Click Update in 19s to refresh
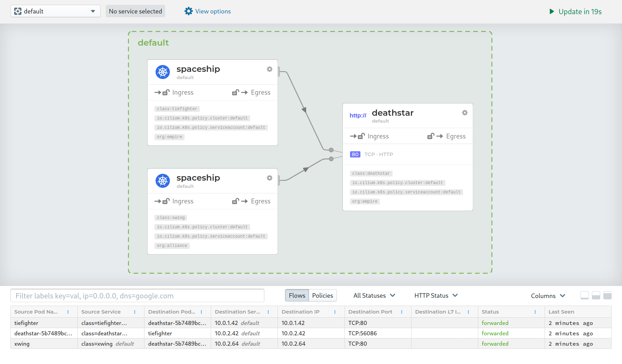 pos(575,11)
